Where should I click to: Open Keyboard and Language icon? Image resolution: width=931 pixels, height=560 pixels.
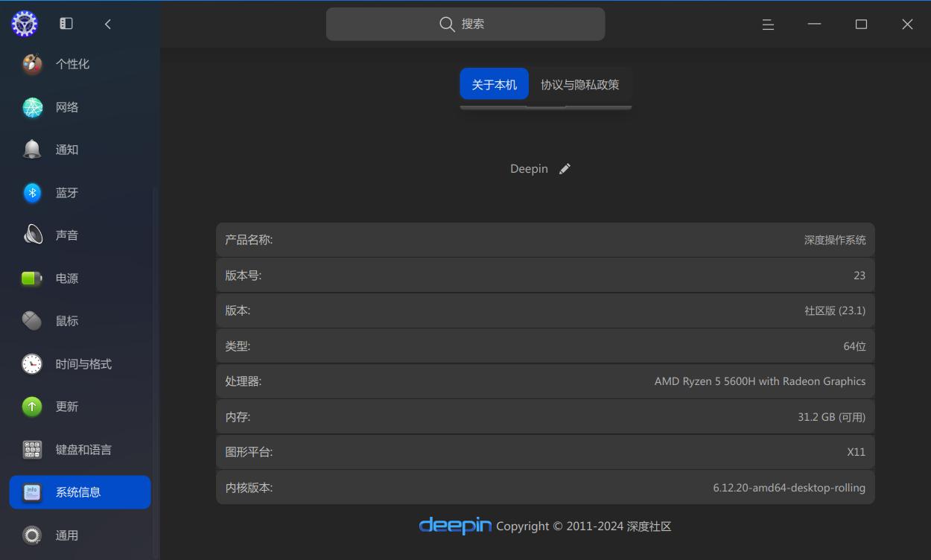tap(32, 450)
